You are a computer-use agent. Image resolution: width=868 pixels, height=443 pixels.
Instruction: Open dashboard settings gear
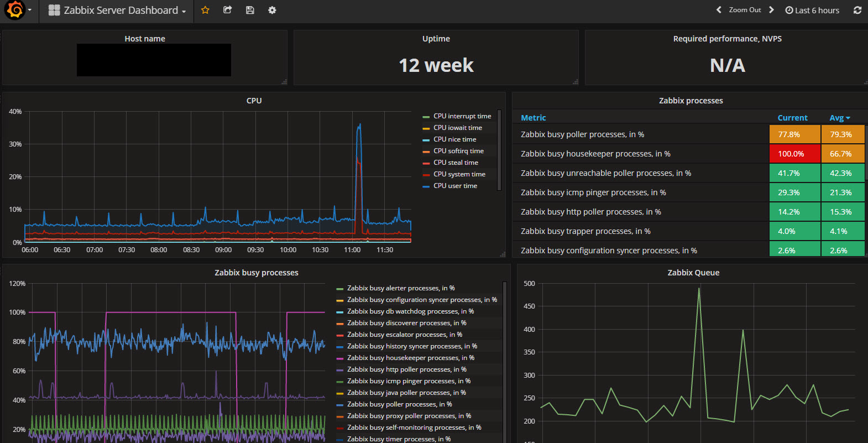(272, 10)
